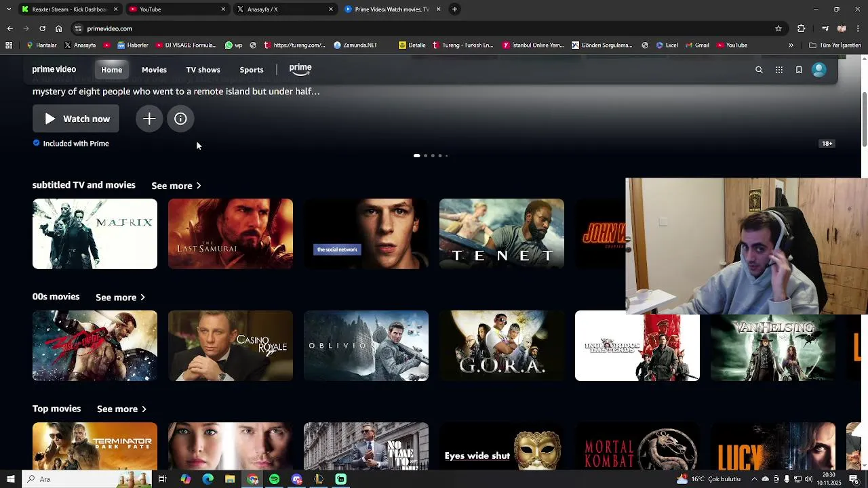Select the second hero carousel dot
Screen dimensions: 868x488
(425, 156)
